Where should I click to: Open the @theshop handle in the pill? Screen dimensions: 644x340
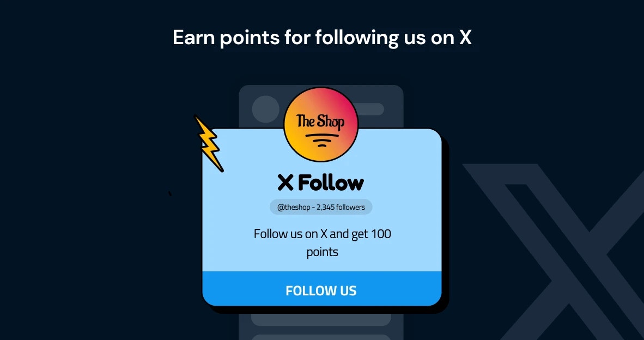pos(293,208)
